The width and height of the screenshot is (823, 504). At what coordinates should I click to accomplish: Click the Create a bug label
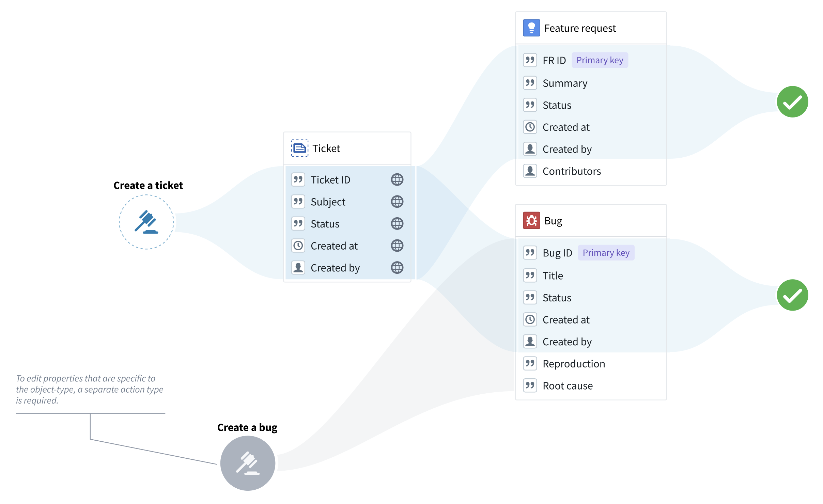(x=247, y=427)
